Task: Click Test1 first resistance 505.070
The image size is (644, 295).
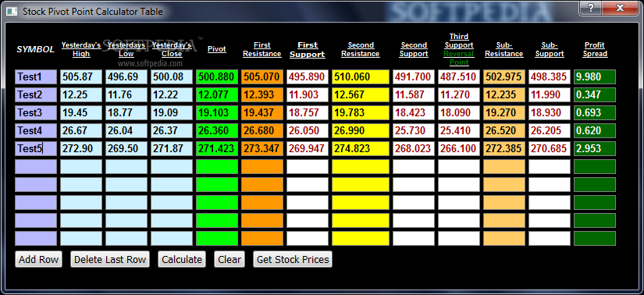Action: point(262,76)
